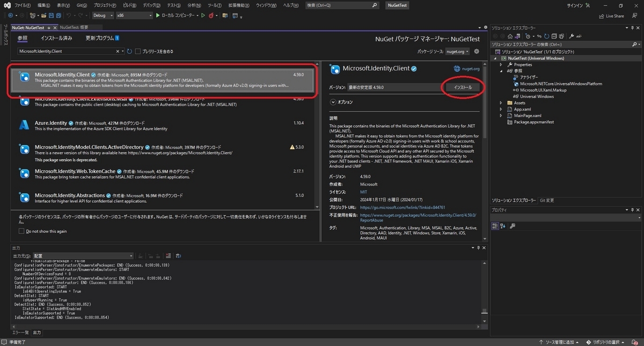Click Collapse All icon in Solution Explorer

tap(554, 36)
